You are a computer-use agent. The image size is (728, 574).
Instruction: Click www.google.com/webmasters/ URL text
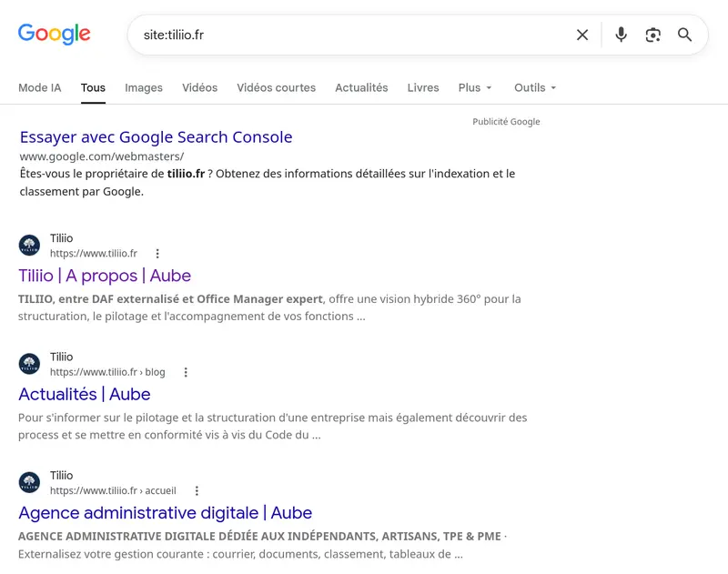102,156
